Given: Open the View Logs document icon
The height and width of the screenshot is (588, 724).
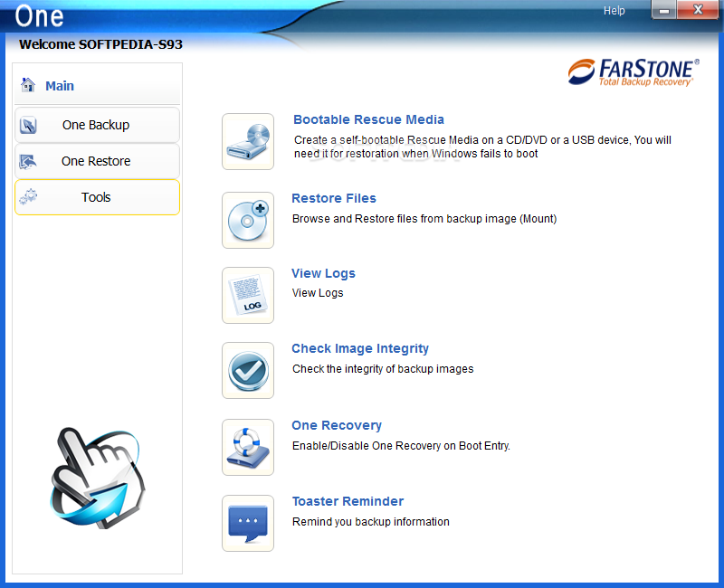Looking at the screenshot, I should [248, 296].
